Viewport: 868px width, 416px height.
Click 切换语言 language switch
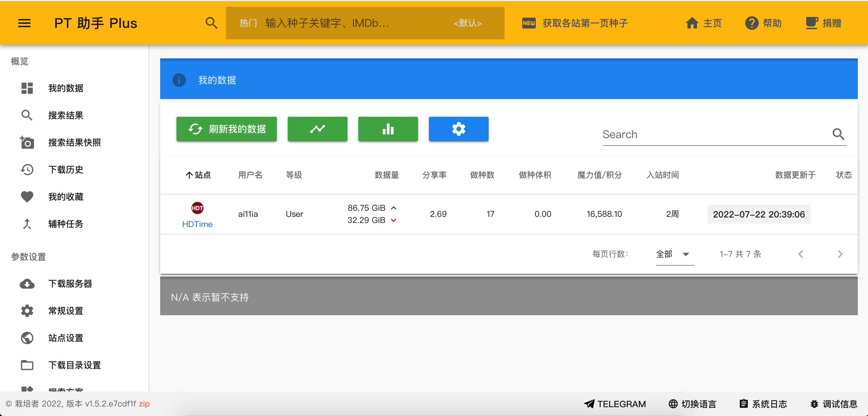pos(692,404)
